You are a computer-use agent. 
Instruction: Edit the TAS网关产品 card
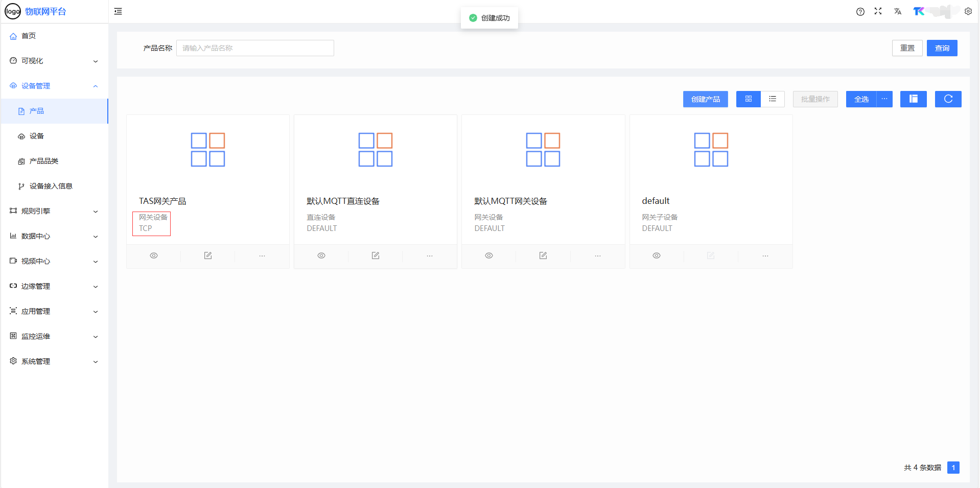tap(208, 255)
